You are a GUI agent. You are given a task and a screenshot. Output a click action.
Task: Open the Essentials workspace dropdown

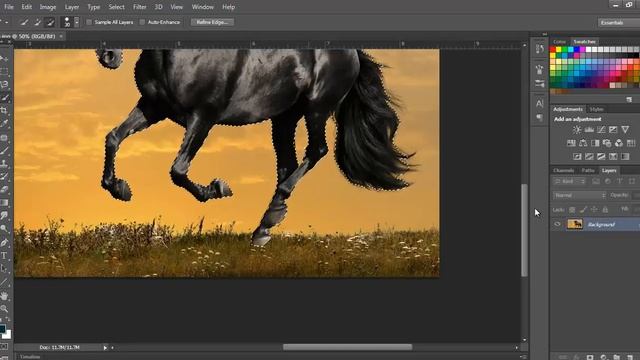[x=618, y=22]
